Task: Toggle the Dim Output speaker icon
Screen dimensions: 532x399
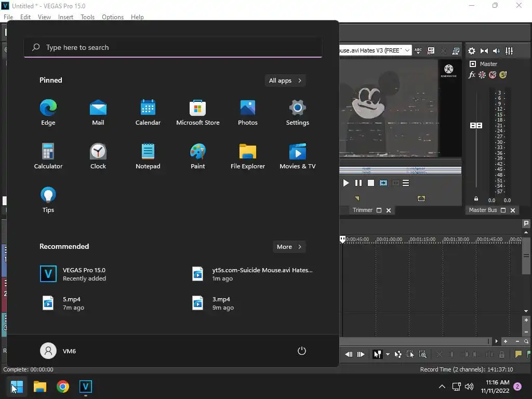Action: click(496, 51)
